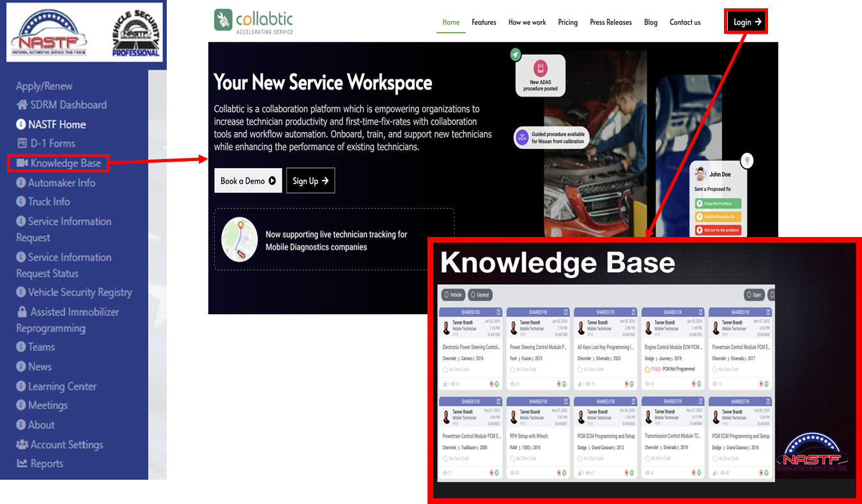Like the Camaro 2016 fix with thumbs-up
The image size is (862, 504).
pyautogui.click(x=445, y=384)
